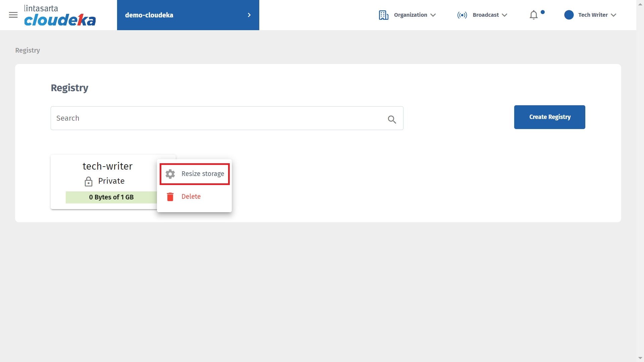
Task: Click the red trash Delete icon
Action: click(x=170, y=197)
